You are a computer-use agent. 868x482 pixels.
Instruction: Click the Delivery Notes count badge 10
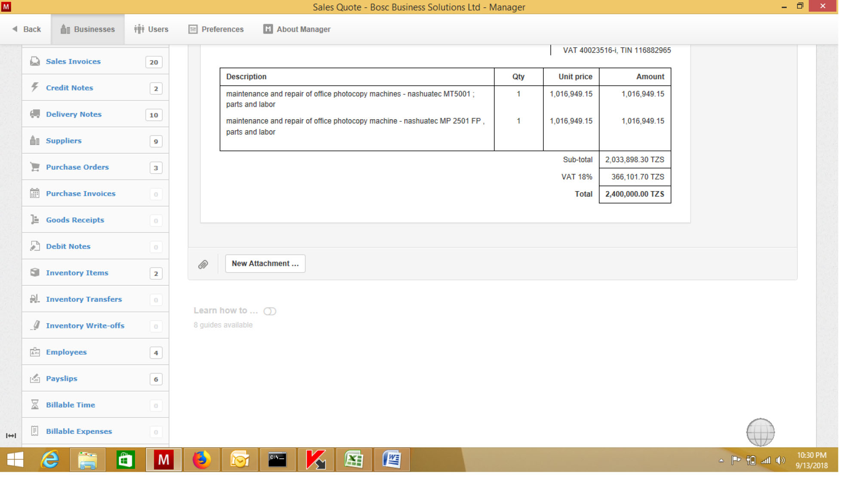point(154,115)
